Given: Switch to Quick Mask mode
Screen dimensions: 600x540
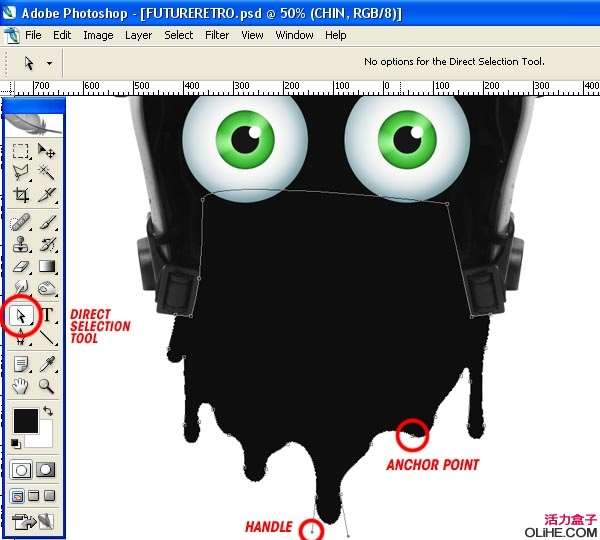Looking at the screenshot, I should 46,469.
